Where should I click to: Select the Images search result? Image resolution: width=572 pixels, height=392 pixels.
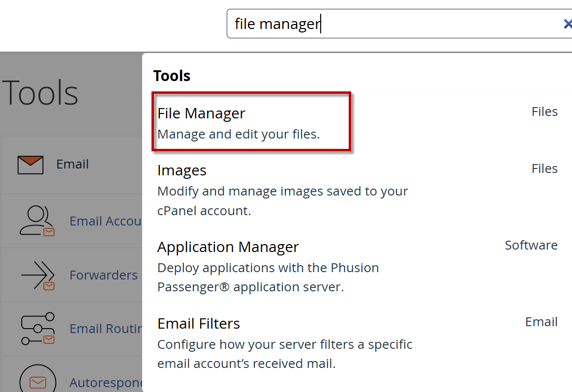pyautogui.click(x=182, y=170)
